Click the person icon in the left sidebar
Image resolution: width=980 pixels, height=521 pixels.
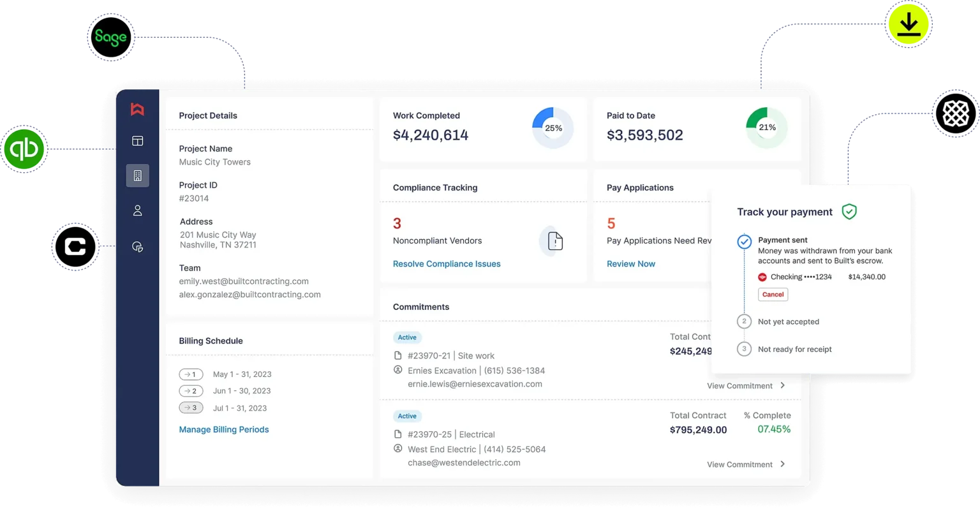coord(137,210)
